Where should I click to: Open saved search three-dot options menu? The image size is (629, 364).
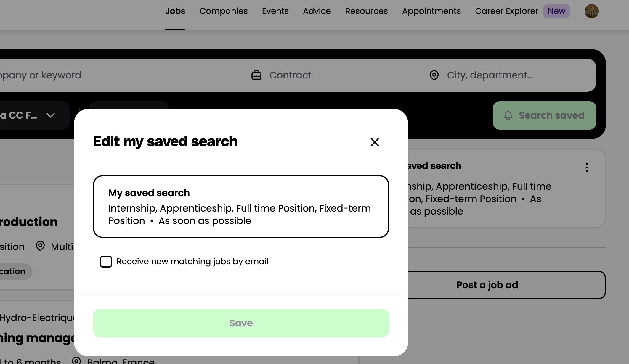pos(587,167)
